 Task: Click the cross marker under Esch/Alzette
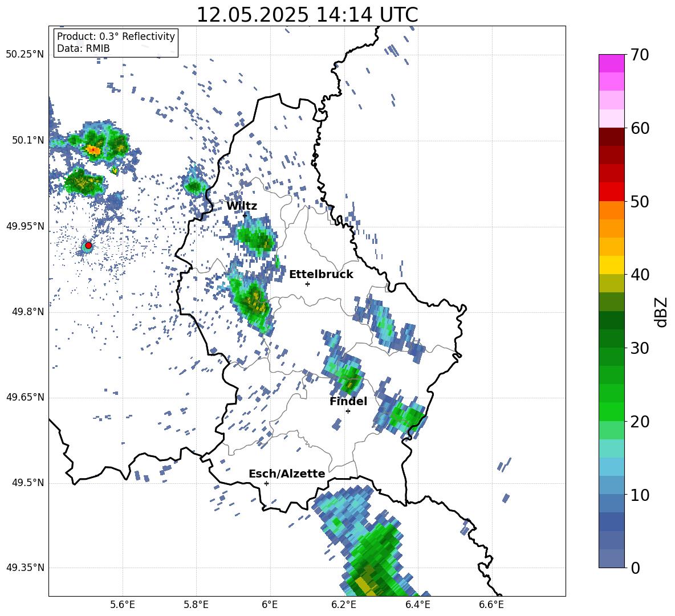tap(266, 483)
